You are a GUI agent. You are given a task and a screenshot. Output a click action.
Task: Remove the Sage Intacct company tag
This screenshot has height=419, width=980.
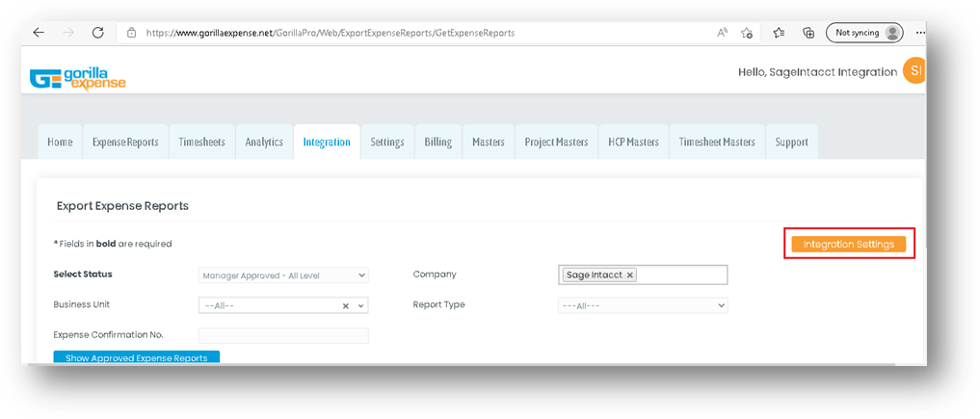click(630, 275)
